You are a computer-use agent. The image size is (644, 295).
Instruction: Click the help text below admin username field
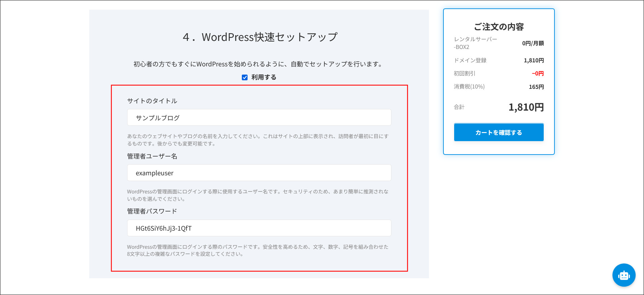pos(258,195)
